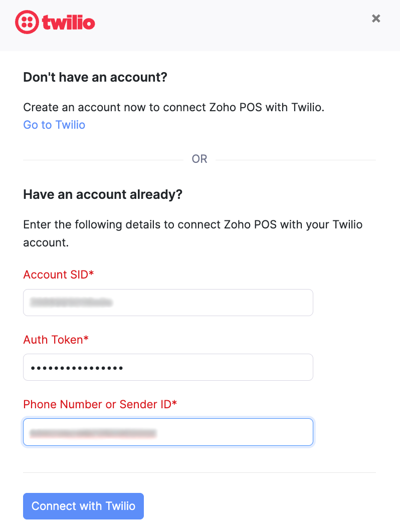Screen dimensions: 400x532
Task: Click the "Enter the following details" instruction text
Action: click(x=192, y=224)
